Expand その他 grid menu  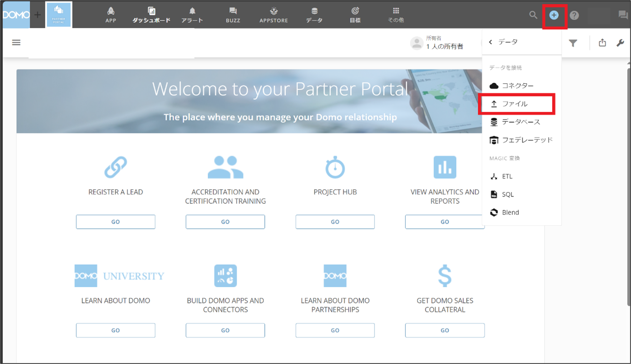point(396,15)
